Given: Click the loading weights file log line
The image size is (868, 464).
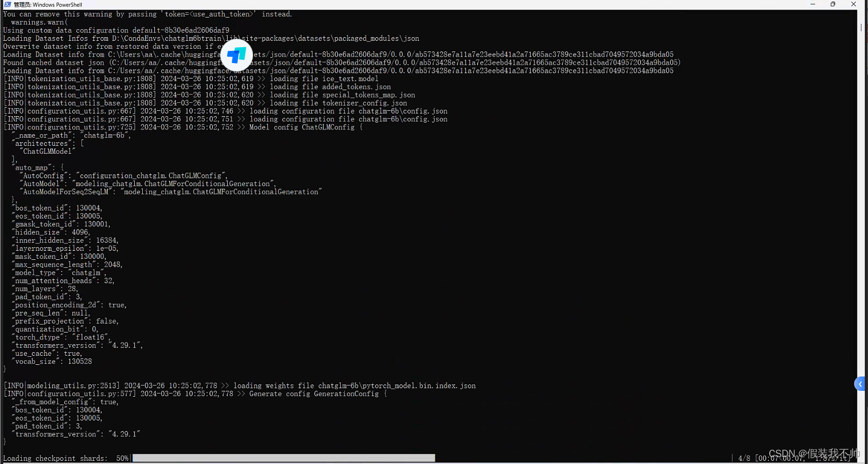Looking at the screenshot, I should pos(240,386).
